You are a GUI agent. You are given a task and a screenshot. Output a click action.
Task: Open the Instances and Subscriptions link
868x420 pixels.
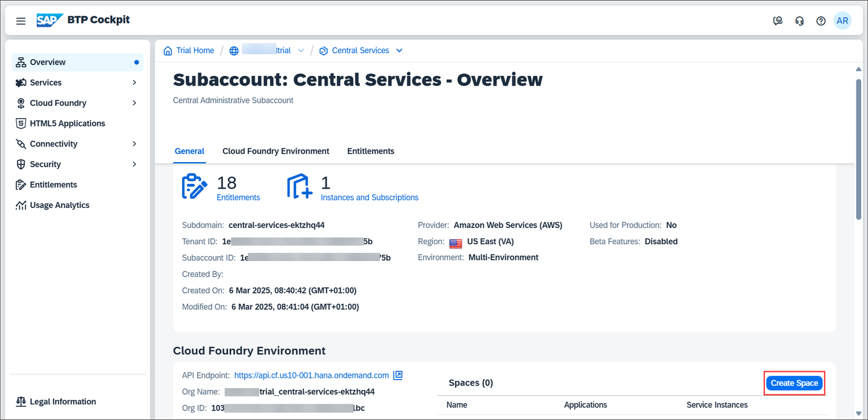coord(370,198)
